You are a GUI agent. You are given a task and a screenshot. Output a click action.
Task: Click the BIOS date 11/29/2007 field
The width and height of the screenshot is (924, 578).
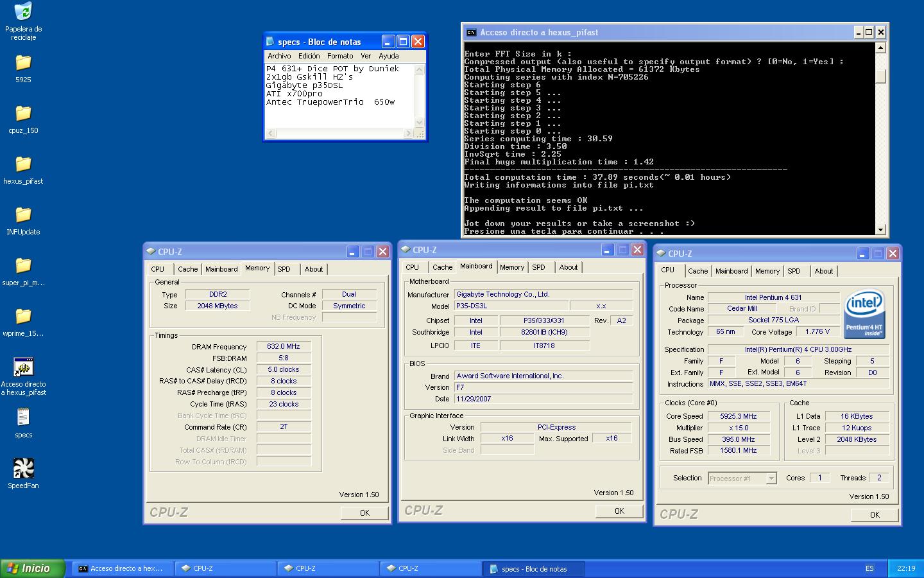click(543, 399)
